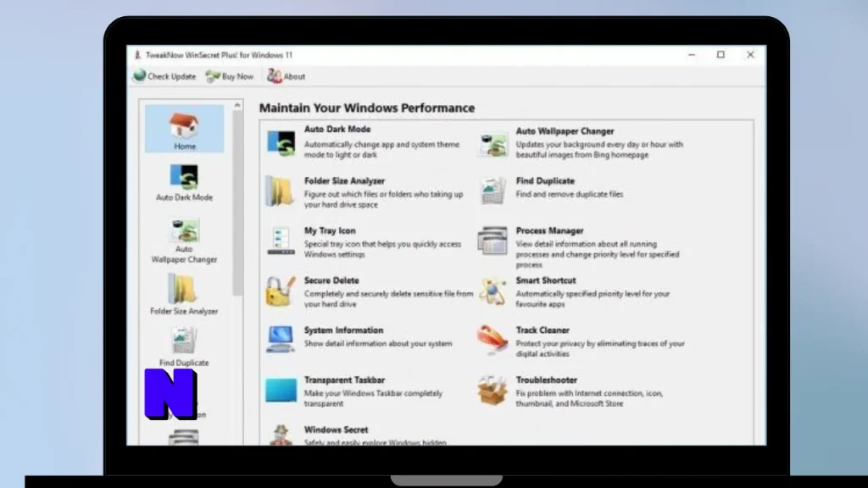The height and width of the screenshot is (488, 868).
Task: Click "Show detail information about your system" text
Action: tap(378, 344)
